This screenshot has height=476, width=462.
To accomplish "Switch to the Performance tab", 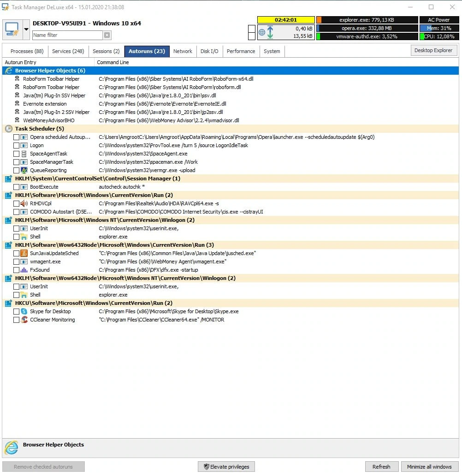I will tap(241, 51).
